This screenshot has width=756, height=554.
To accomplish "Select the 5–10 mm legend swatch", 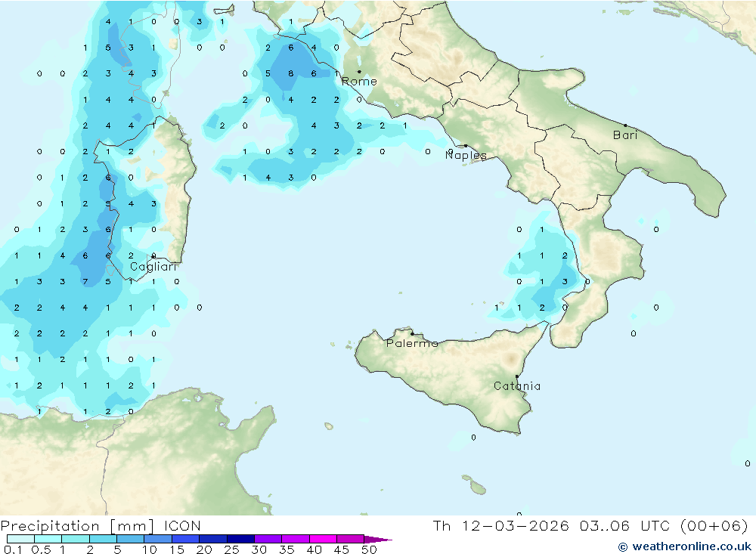I will coord(131,539).
